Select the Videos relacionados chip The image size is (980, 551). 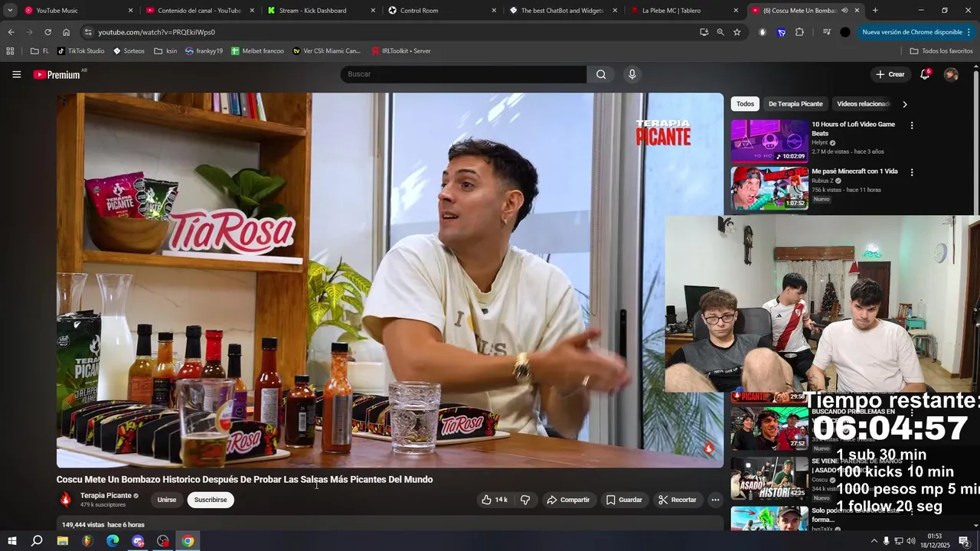click(863, 103)
